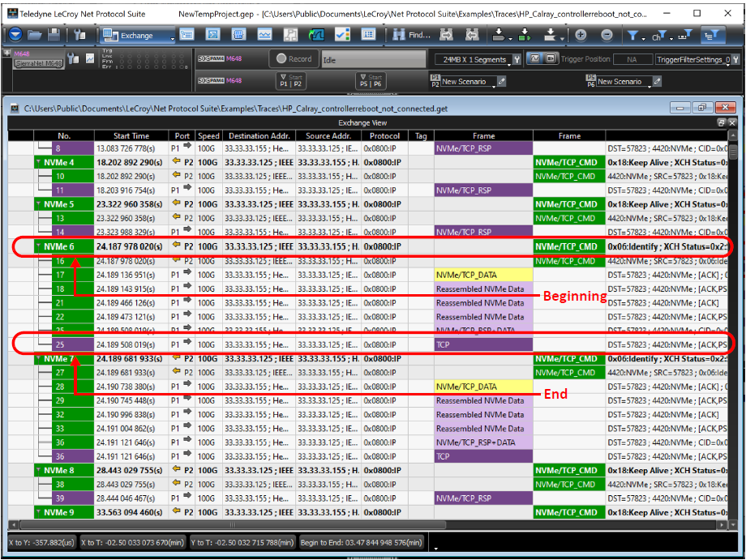Screen dimensions: 746x560
Task: Open the waveform chart view icon
Action: click(264, 35)
